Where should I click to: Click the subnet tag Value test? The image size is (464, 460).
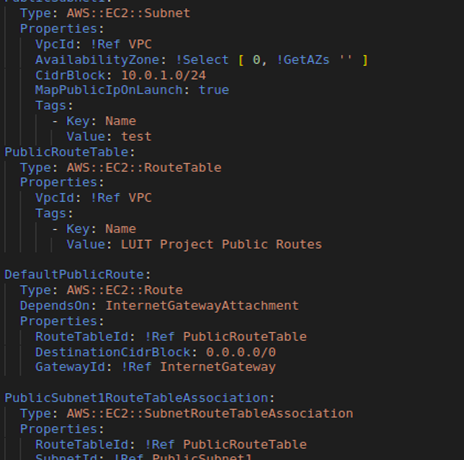point(136,136)
